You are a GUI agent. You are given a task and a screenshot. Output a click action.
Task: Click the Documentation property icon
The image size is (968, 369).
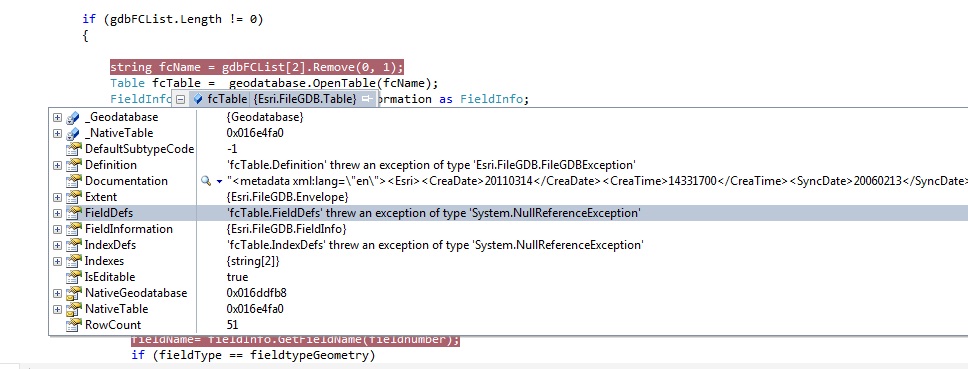[x=74, y=181]
